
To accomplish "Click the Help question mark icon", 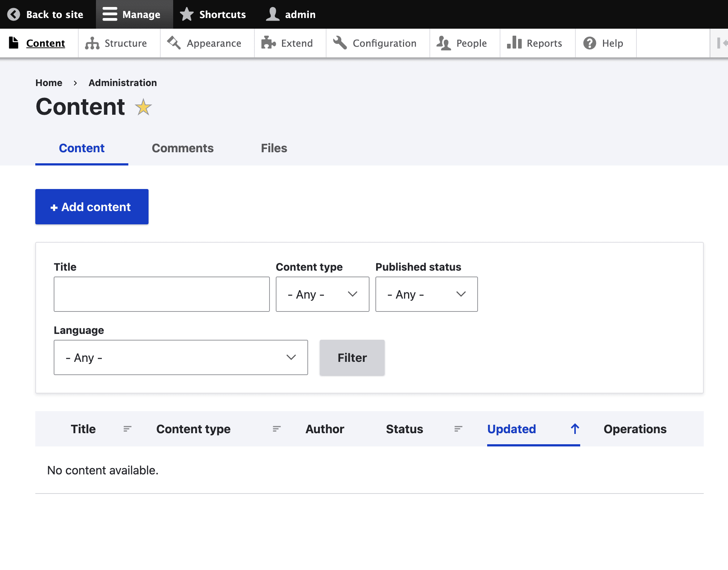I will tap(590, 43).
